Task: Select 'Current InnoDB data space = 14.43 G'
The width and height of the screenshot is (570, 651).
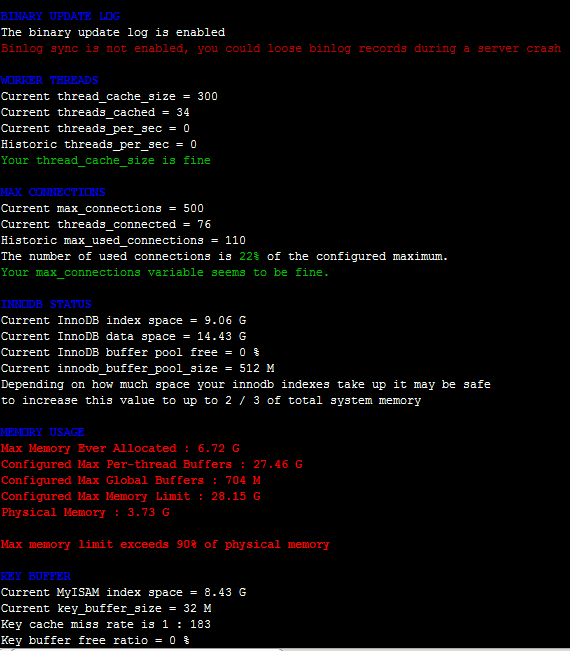Action: 123,336
